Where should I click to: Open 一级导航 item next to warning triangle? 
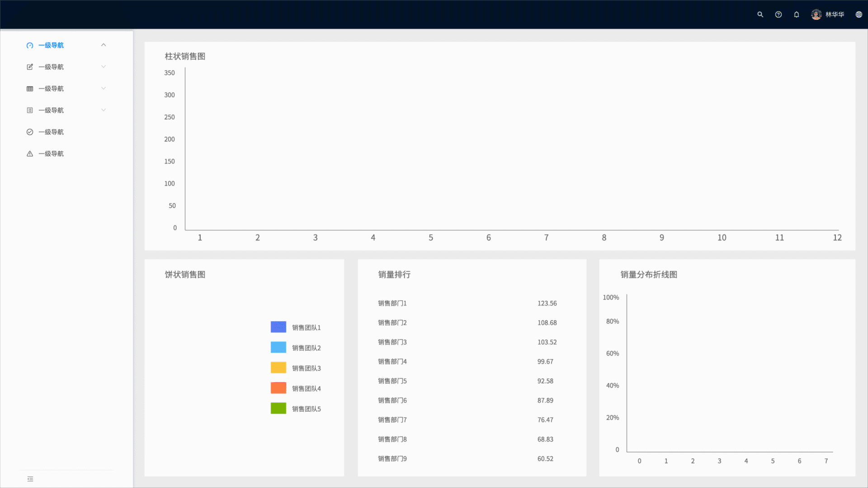(51, 154)
